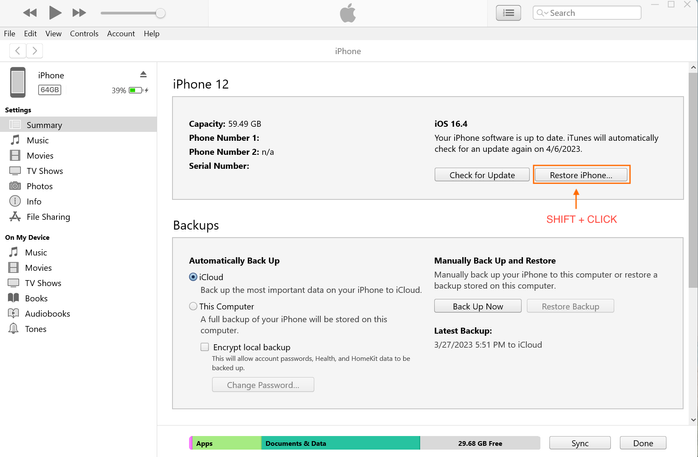
Task: Go back using the left chevron button
Action: [18, 50]
